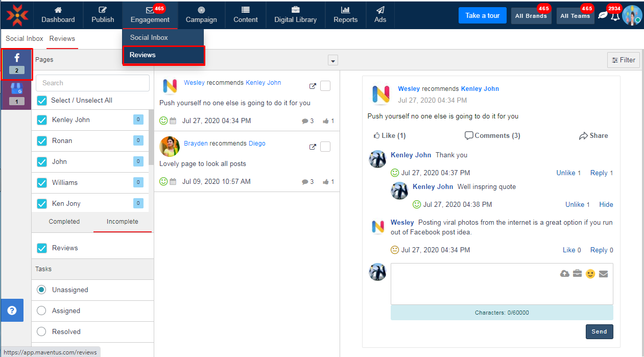Click the Take a tour button
The width and height of the screenshot is (644, 357).
point(482,15)
